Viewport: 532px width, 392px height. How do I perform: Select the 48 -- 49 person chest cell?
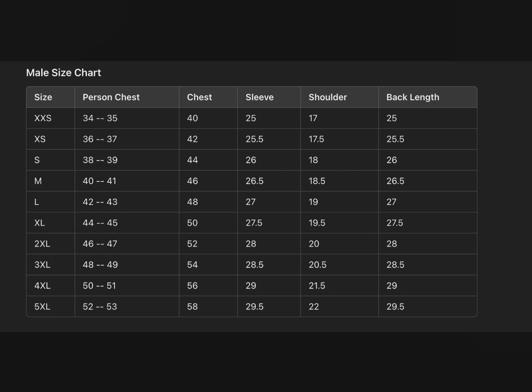pos(100,265)
